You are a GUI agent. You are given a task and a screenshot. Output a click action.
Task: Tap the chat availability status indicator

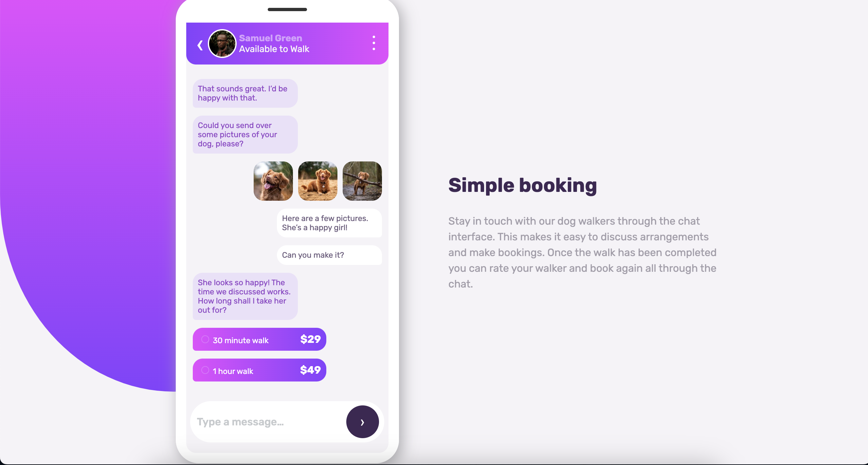[274, 49]
